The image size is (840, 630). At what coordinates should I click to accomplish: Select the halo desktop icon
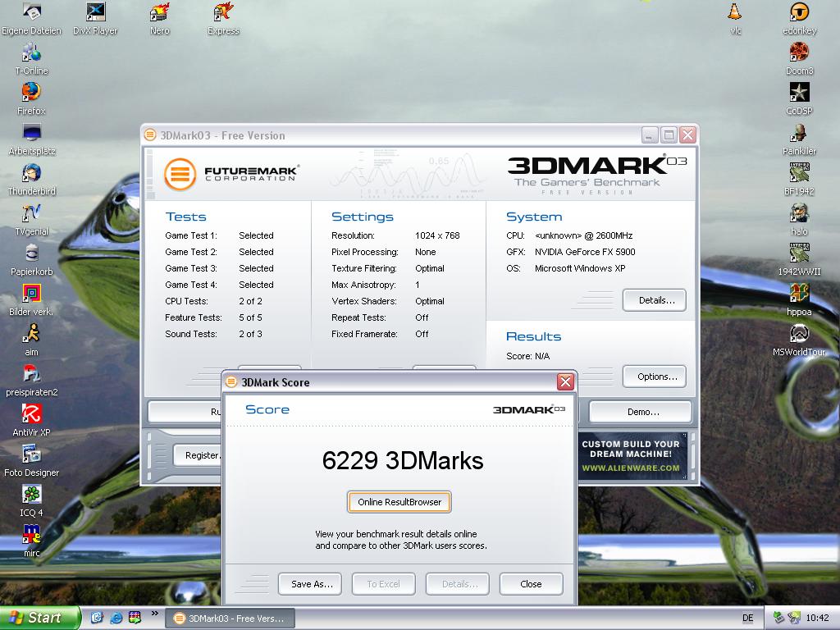799,220
